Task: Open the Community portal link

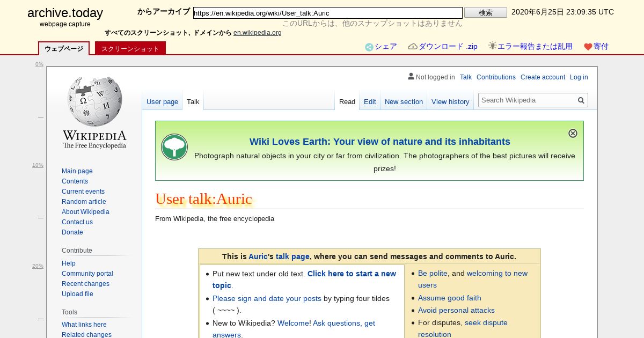Action: [x=87, y=274]
